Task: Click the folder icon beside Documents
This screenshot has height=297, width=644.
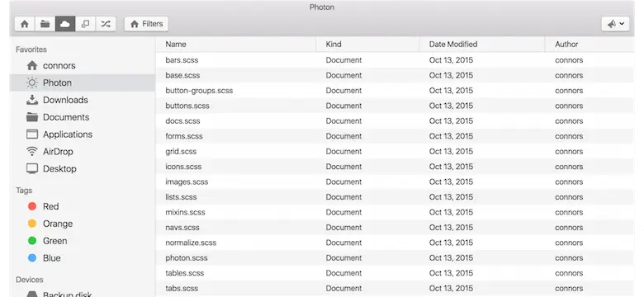Action: (x=32, y=117)
